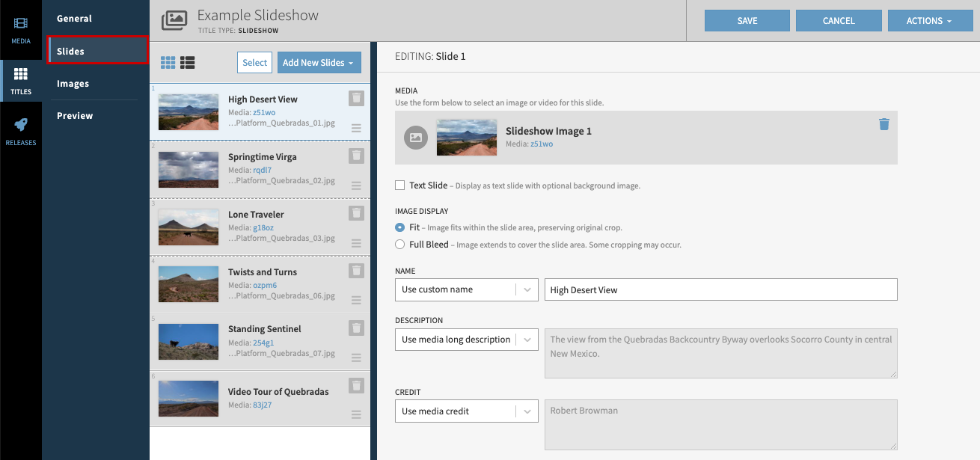980x460 pixels.
Task: Switch slide list to list view
Action: [x=187, y=62]
